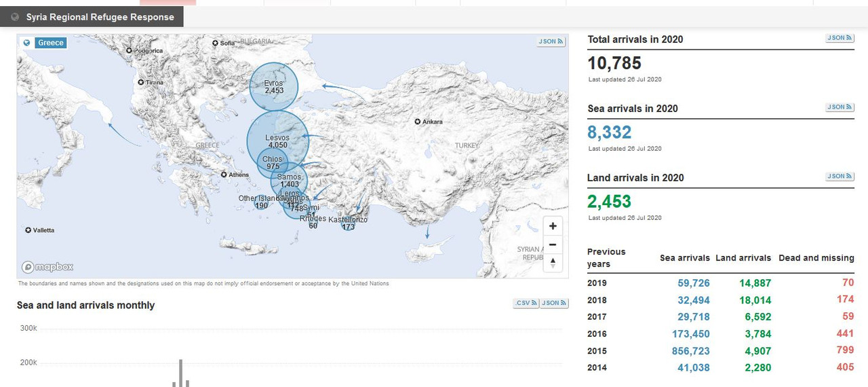Open JSON feed for monthly arrivals
The height and width of the screenshot is (387, 868).
tap(553, 303)
